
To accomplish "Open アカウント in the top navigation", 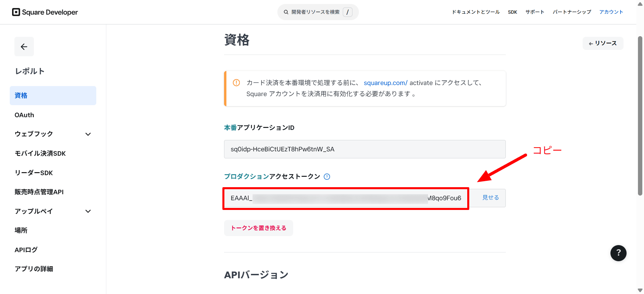I will 611,12.
